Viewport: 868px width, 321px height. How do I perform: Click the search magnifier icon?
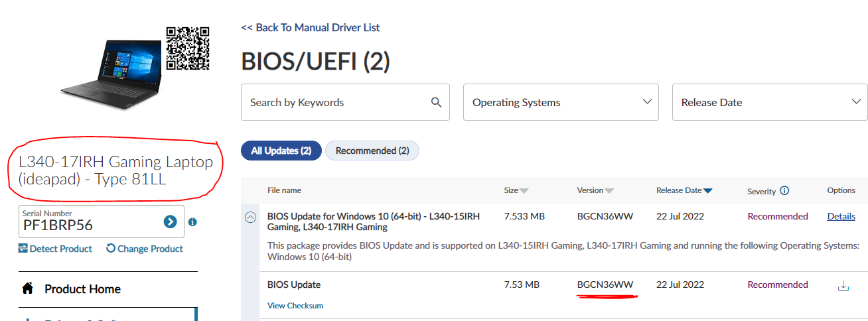436,102
